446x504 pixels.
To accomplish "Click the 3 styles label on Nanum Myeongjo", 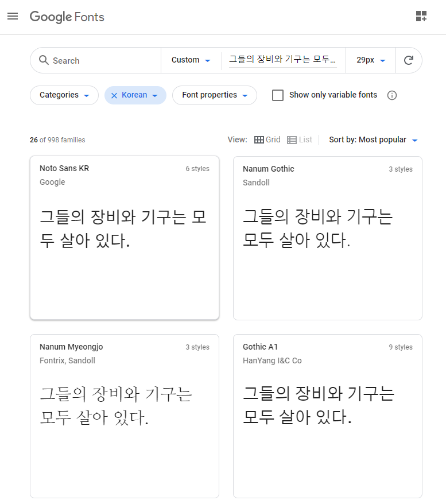I will pyautogui.click(x=197, y=347).
